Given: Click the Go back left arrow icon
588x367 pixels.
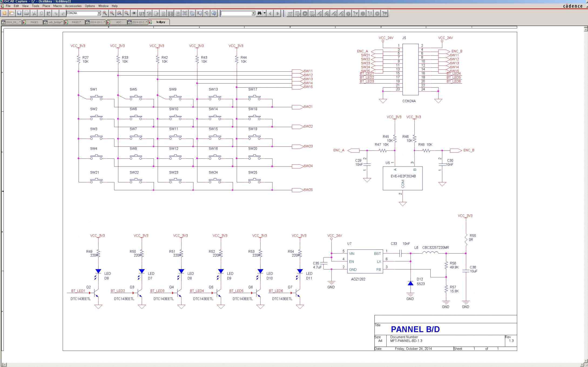Looking at the screenshot, I should tap(270, 13).
